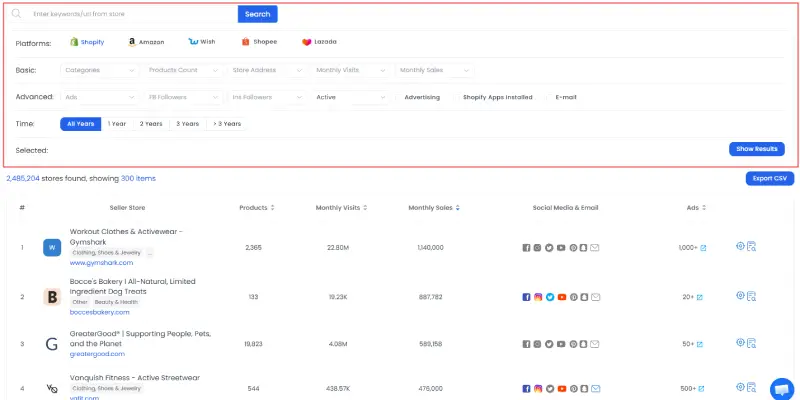Select the 1 Year time filter
This screenshot has width=800, height=400.
(x=117, y=124)
